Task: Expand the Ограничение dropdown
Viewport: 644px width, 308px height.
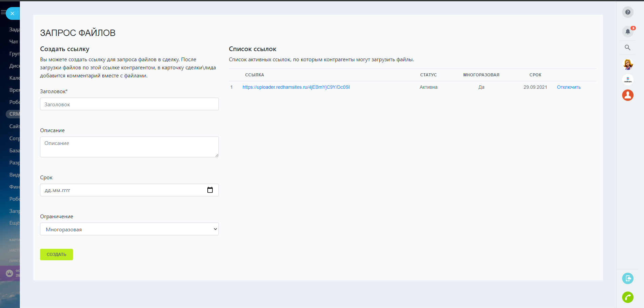Action: click(129, 229)
